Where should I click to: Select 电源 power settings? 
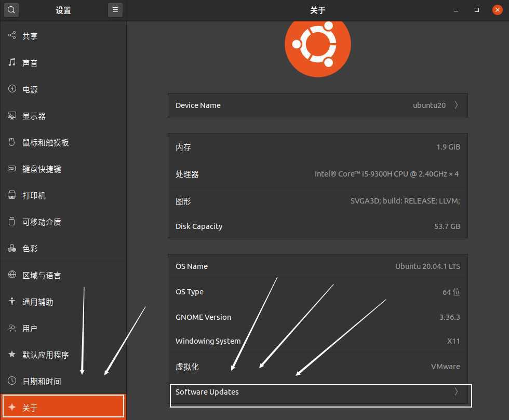(x=63, y=89)
